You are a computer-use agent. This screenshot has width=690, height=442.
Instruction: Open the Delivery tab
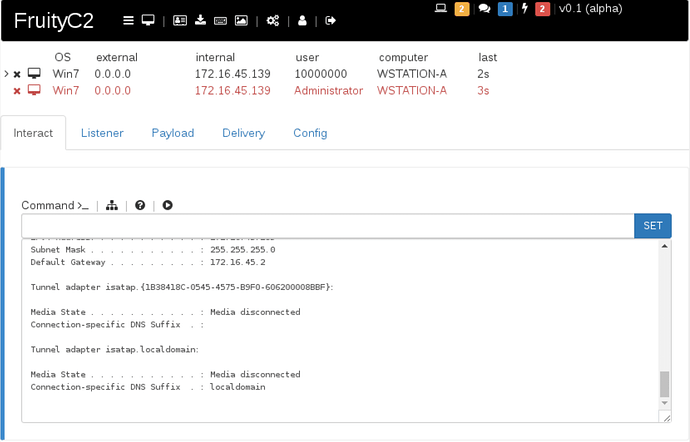(x=243, y=133)
